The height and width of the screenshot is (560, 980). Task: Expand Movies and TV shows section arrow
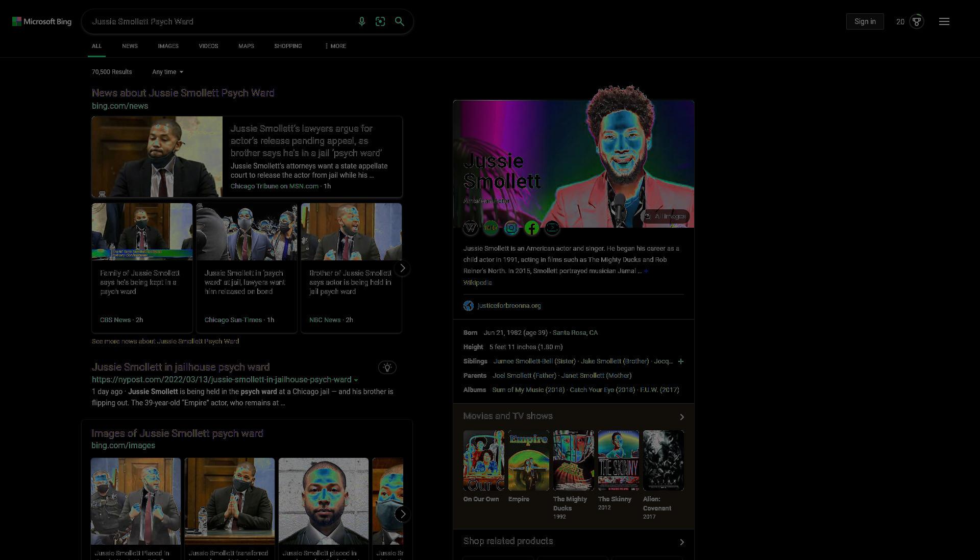[x=682, y=417]
